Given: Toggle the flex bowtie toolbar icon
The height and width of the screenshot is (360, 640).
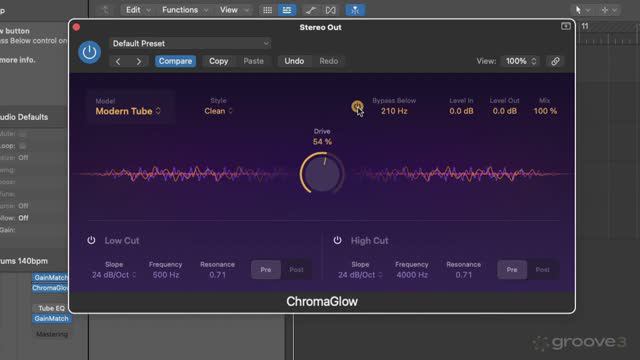Looking at the screenshot, I should [331, 10].
